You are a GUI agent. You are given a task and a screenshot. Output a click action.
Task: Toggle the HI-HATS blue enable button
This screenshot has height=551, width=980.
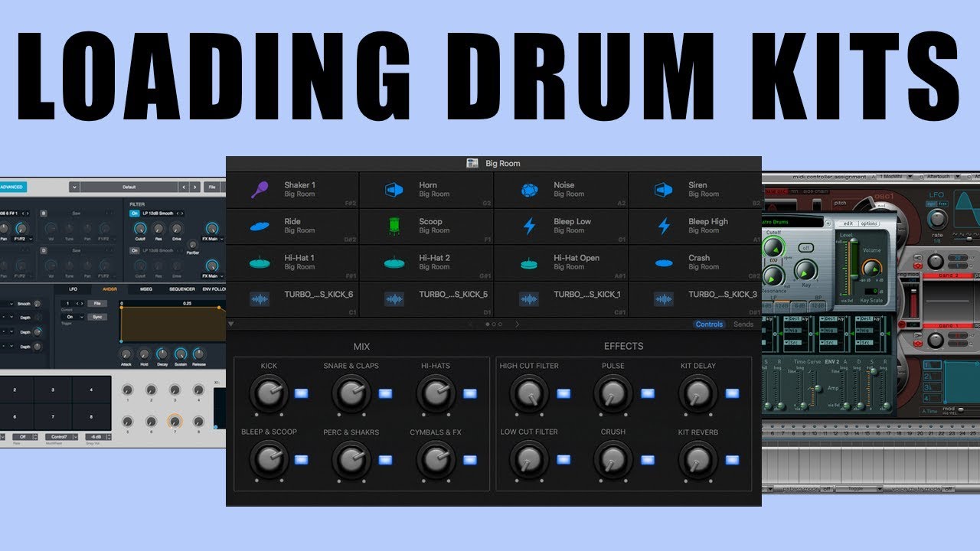(469, 394)
